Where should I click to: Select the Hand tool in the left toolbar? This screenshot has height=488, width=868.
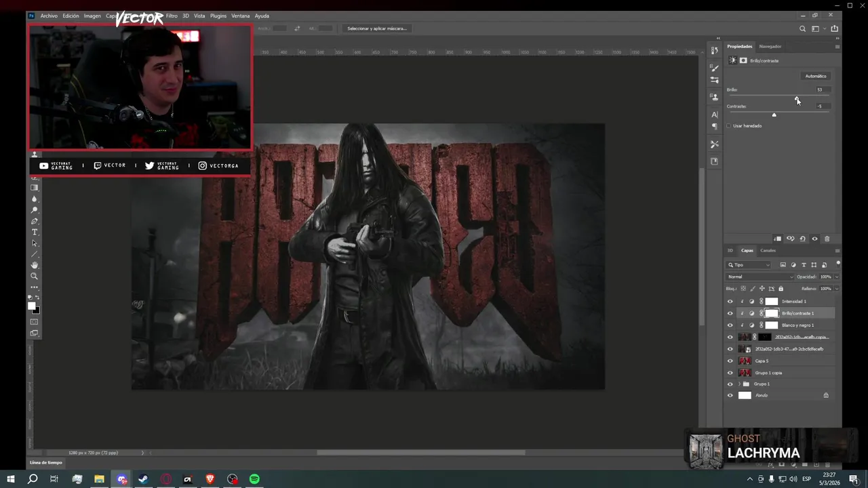point(35,265)
